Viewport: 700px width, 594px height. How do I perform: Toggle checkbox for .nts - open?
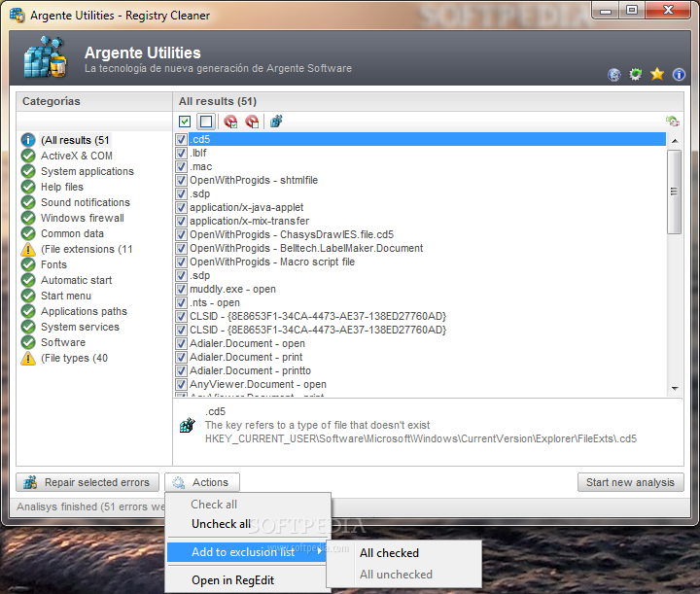click(x=181, y=302)
